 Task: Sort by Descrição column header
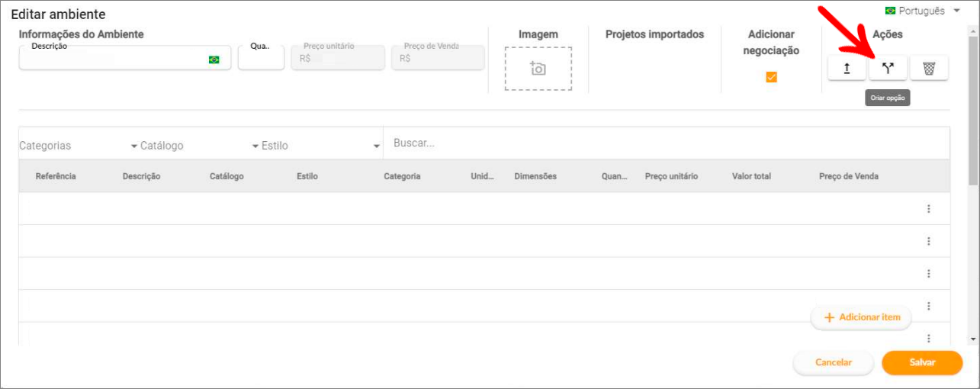141,176
